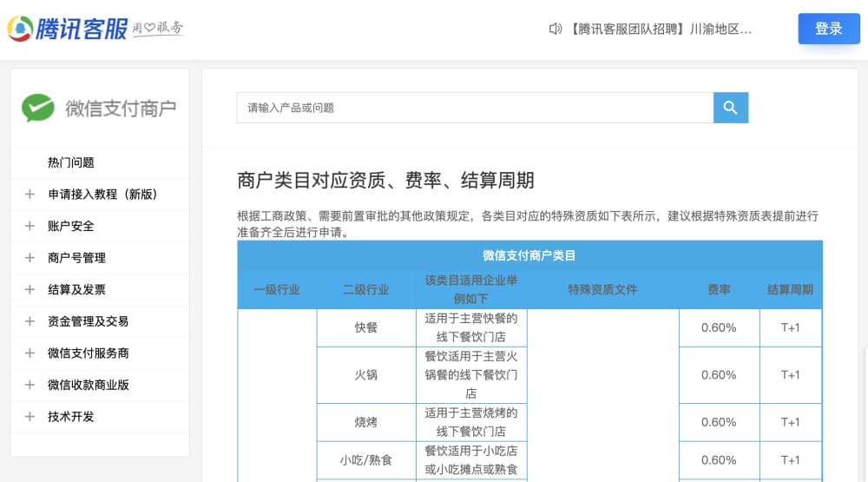Open the 热门问题 menu item
Image resolution: width=868 pixels, height=482 pixels.
tap(71, 162)
